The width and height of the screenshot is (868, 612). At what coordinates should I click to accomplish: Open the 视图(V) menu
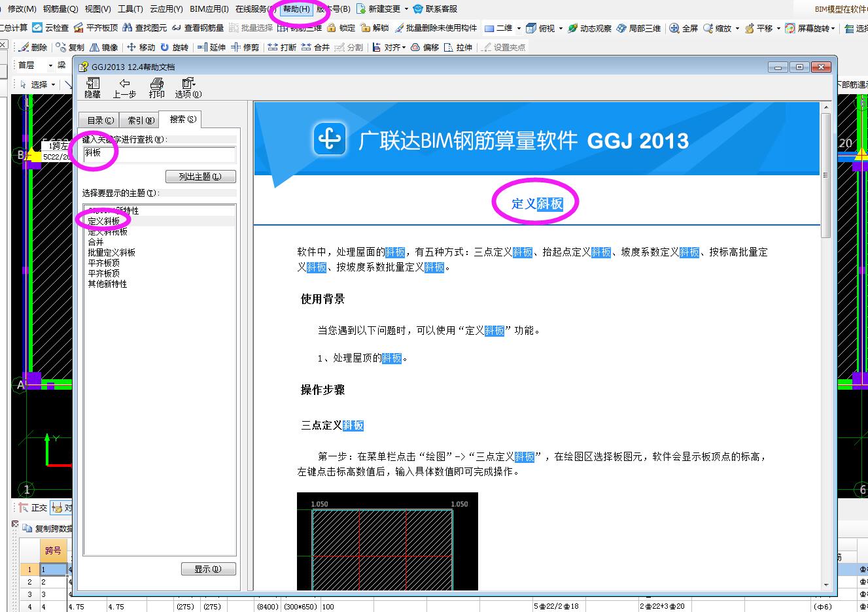98,9
